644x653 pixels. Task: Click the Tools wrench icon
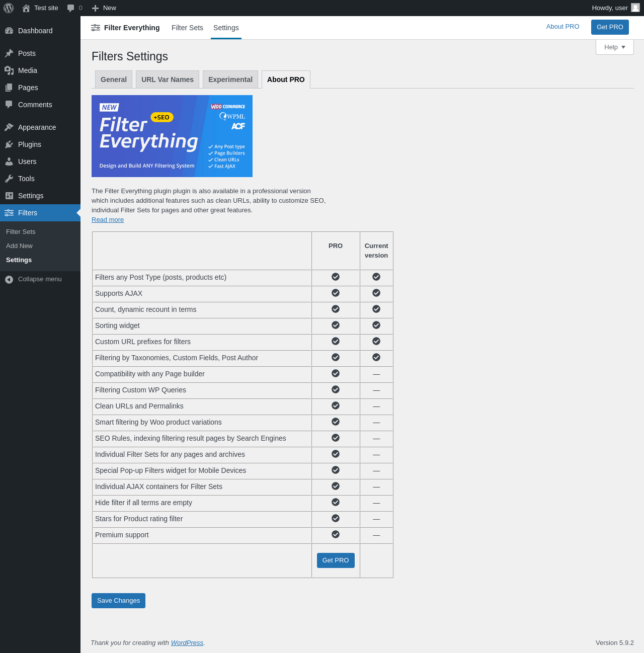(x=9, y=179)
